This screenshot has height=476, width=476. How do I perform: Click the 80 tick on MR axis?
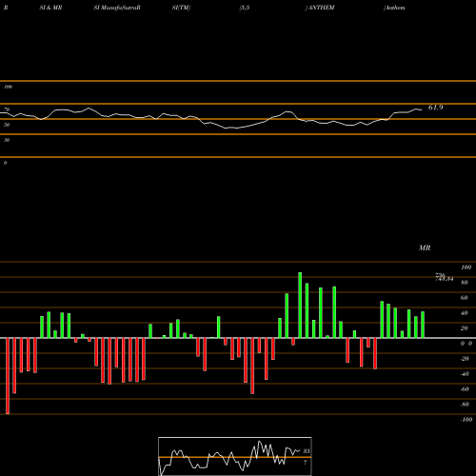pos(465,283)
